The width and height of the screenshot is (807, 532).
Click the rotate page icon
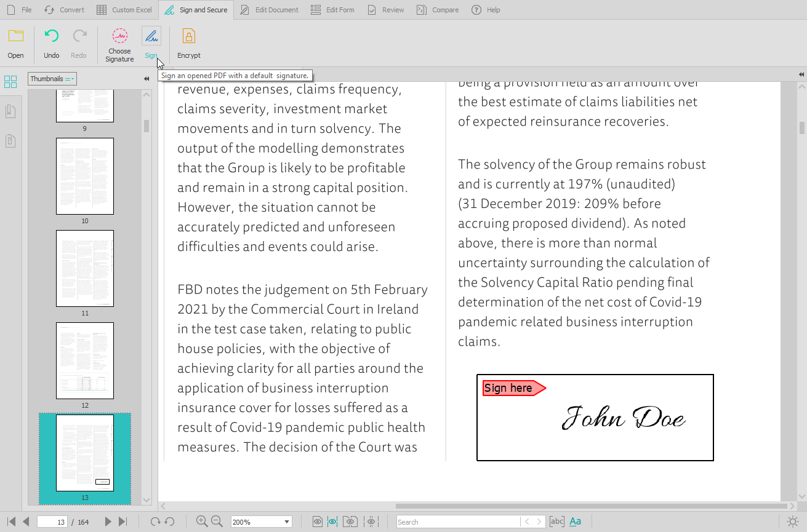click(x=154, y=521)
